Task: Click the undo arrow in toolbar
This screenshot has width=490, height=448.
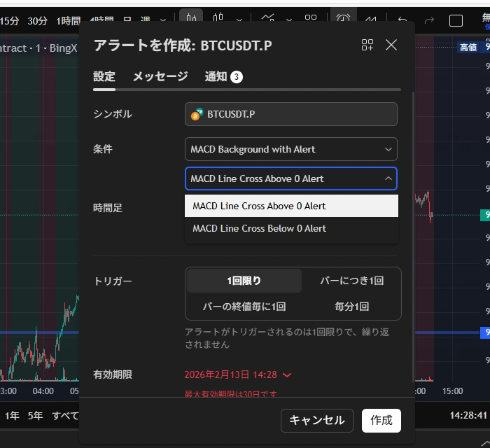Action: tap(402, 20)
